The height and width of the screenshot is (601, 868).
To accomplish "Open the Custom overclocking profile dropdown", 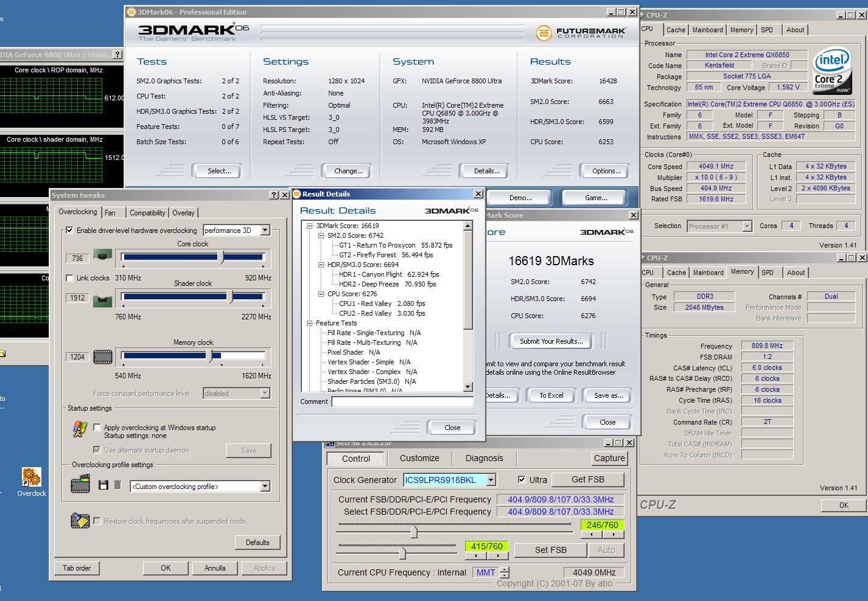I will 265,486.
